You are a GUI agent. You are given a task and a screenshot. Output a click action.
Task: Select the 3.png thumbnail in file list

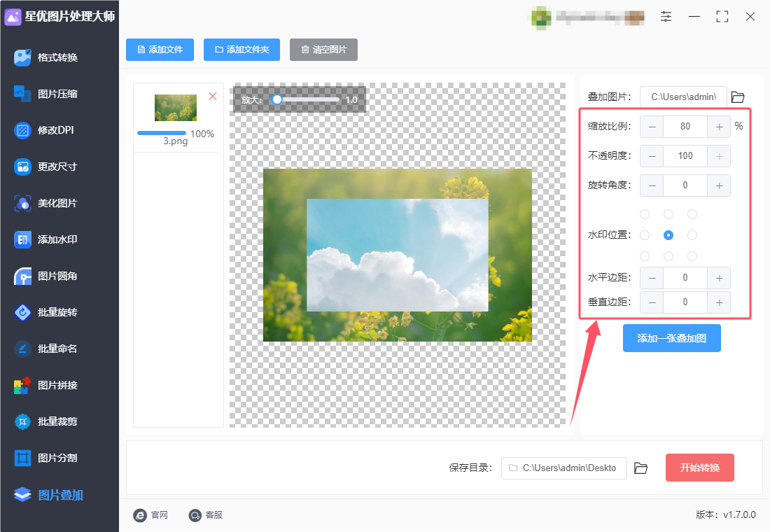[176, 108]
